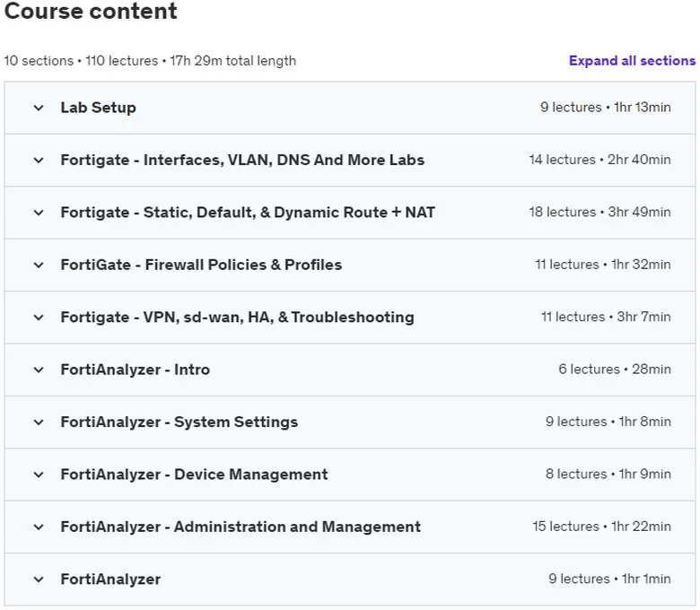Click 6 lectures • 28min text
This screenshot has height=610, width=700.
[x=615, y=370]
